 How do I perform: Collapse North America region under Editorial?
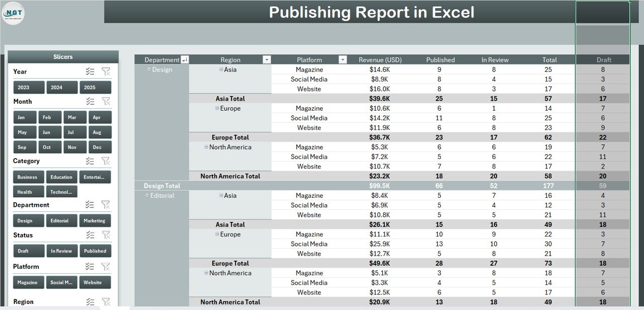click(x=206, y=273)
